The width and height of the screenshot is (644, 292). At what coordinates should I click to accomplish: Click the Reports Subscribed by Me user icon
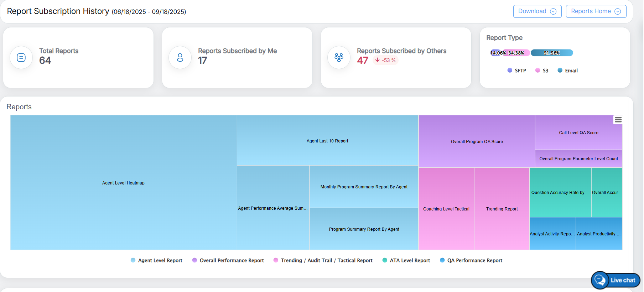coord(180,57)
